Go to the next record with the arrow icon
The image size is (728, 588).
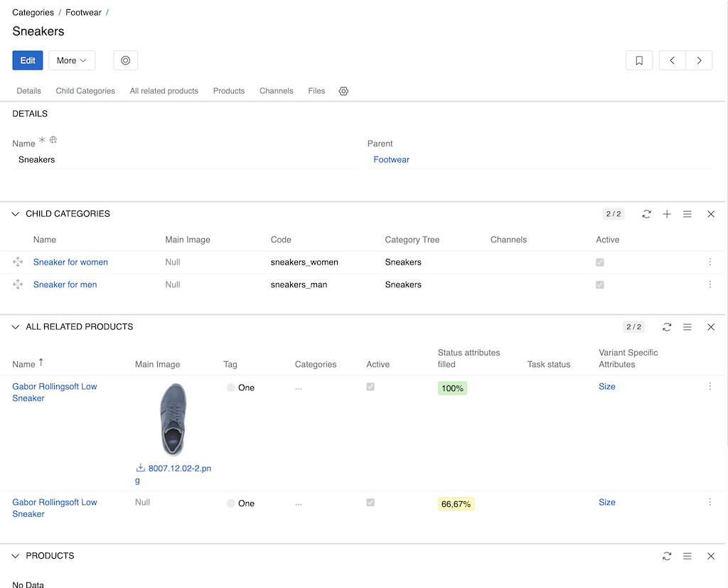[x=699, y=60]
